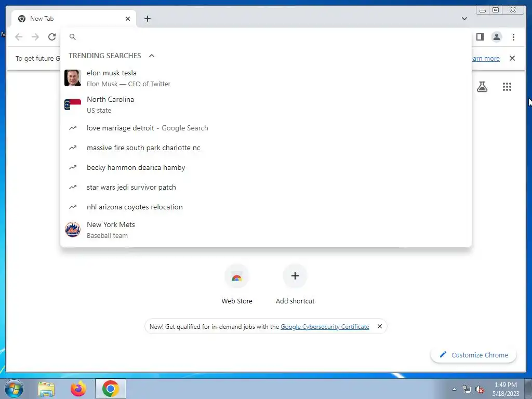Select the New Tab tab

[74, 19]
